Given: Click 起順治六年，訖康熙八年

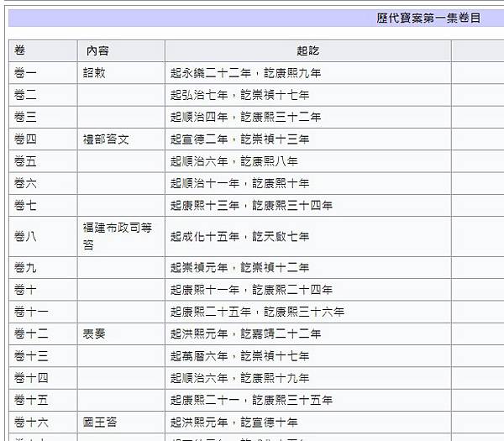Looking at the screenshot, I should tap(234, 161).
